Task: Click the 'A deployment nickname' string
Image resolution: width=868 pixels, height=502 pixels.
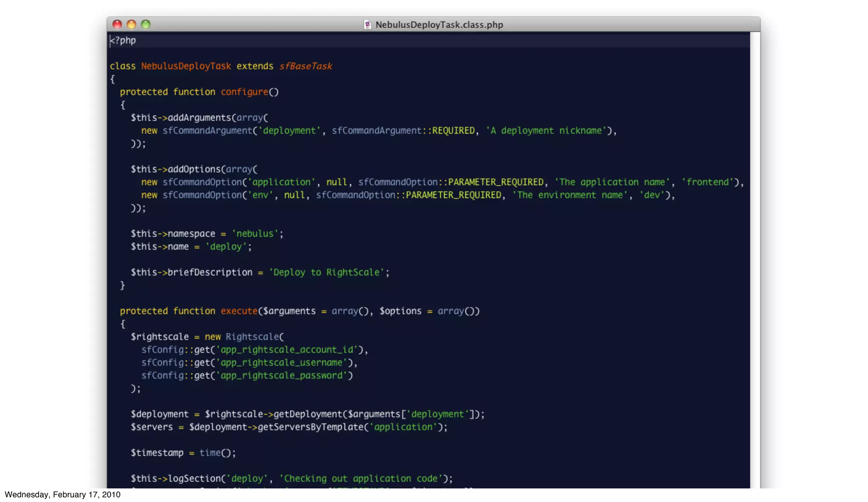Action: (546, 131)
